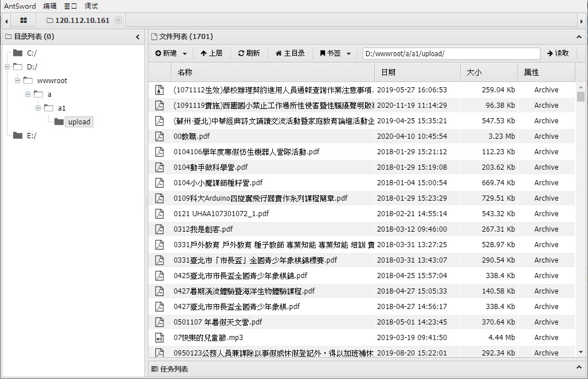Click PDF icon of 0501107 年暑假天文營.pdf

(x=159, y=322)
